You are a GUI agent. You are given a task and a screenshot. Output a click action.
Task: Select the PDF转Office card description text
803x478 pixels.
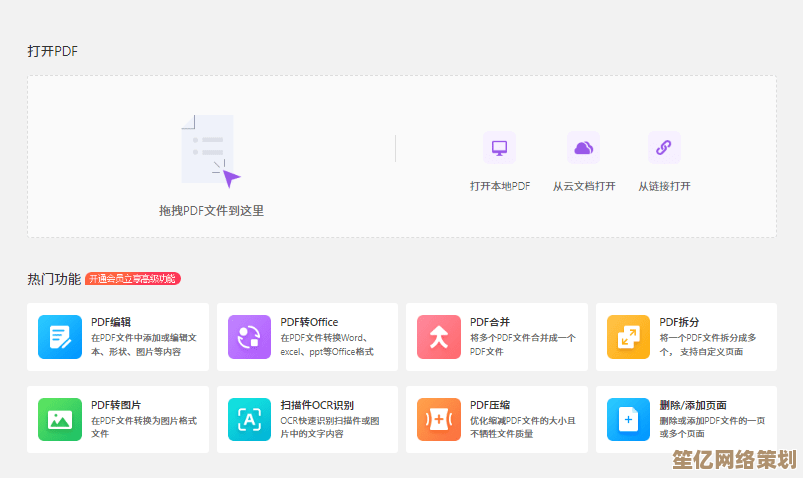click(x=328, y=344)
